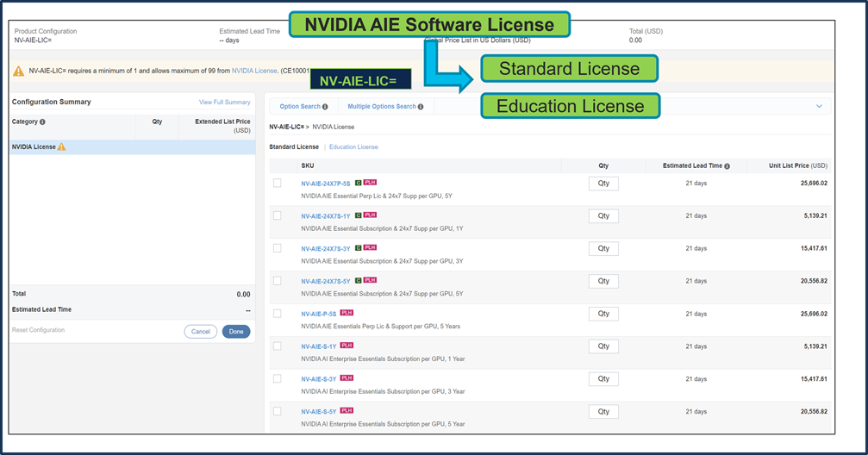
Task: Click green C badge on NV-AIE-24X7S-3Y
Action: [x=359, y=248]
